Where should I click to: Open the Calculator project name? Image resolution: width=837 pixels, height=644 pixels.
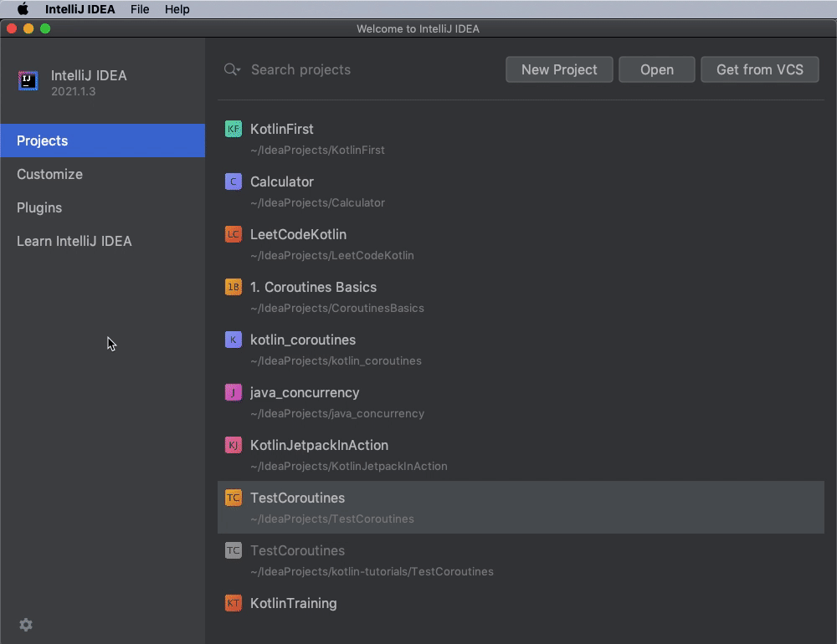282,182
